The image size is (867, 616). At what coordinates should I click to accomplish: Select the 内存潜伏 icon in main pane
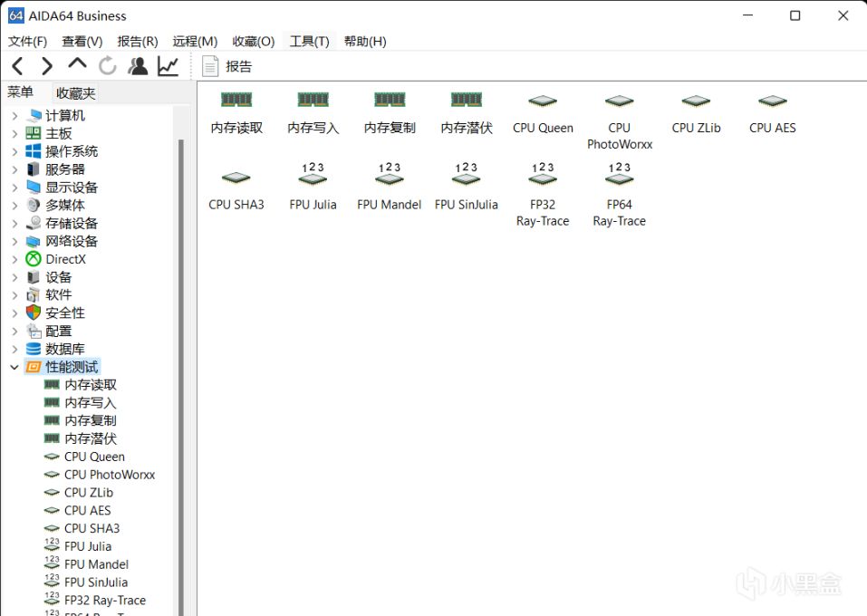(x=467, y=100)
